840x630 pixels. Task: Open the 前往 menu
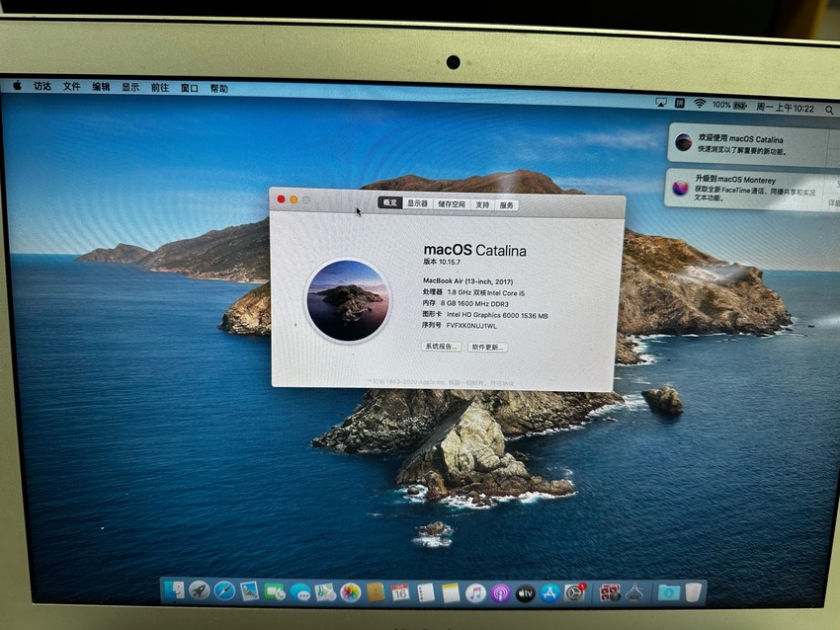(x=160, y=88)
